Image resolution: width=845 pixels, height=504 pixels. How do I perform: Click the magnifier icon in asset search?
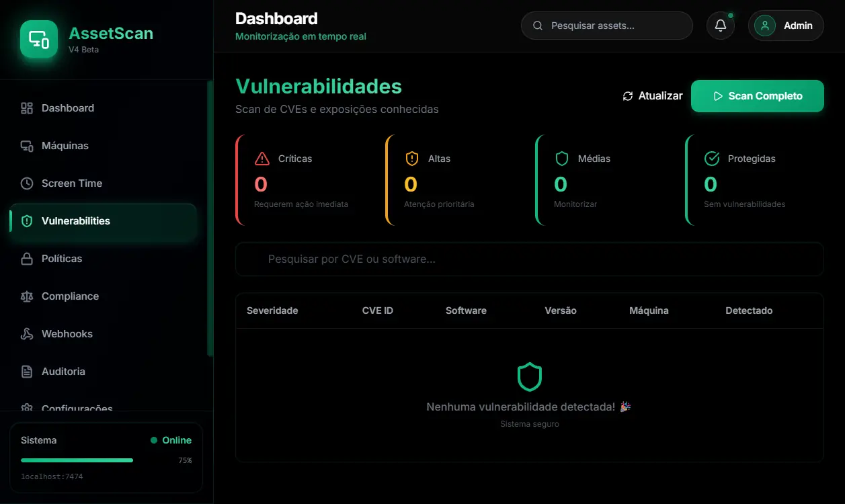[x=538, y=26]
